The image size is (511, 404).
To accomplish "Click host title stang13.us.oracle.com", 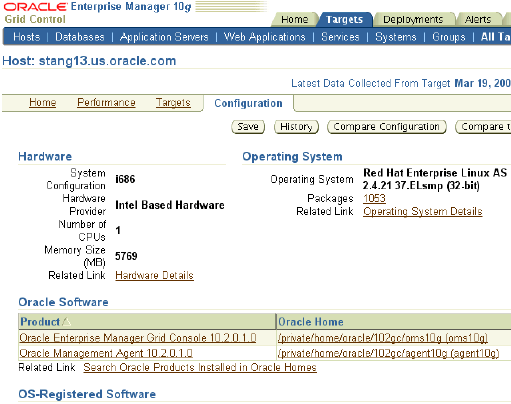I will coord(107,61).
